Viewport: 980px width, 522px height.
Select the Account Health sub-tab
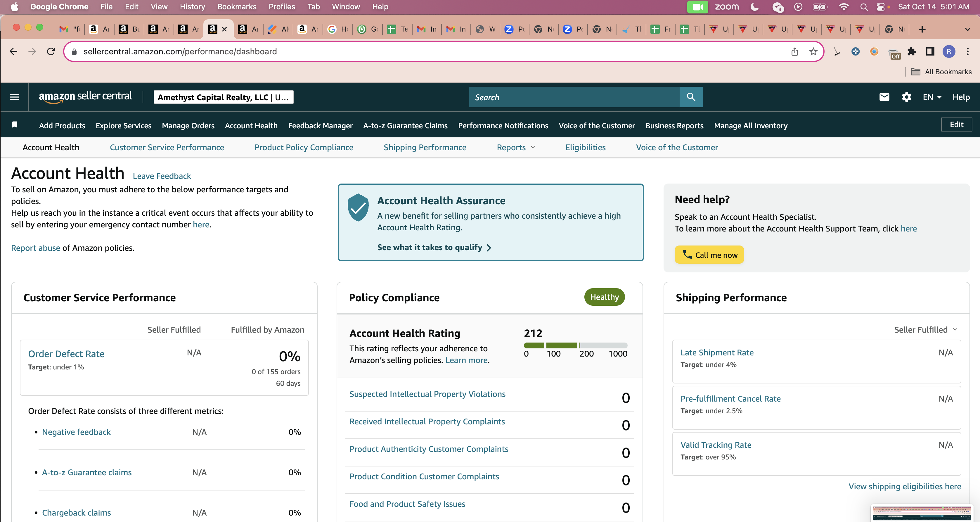[x=51, y=147]
